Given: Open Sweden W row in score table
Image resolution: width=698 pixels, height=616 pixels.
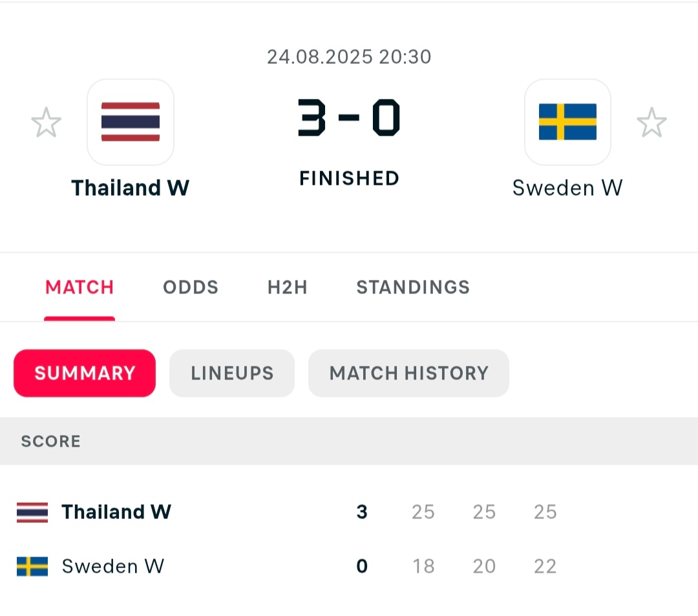Looking at the screenshot, I should [349, 567].
